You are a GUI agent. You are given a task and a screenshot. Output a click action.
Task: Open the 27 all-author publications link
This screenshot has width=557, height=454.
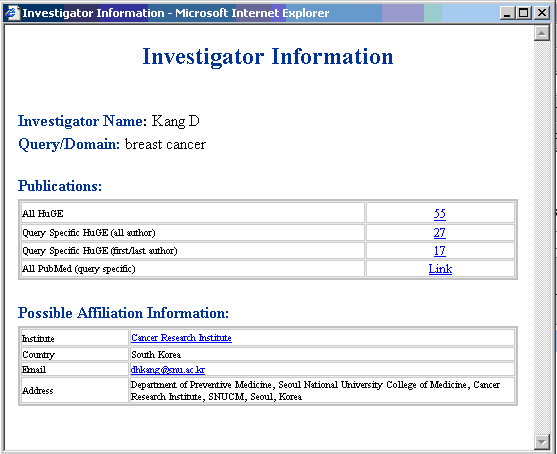[439, 233]
